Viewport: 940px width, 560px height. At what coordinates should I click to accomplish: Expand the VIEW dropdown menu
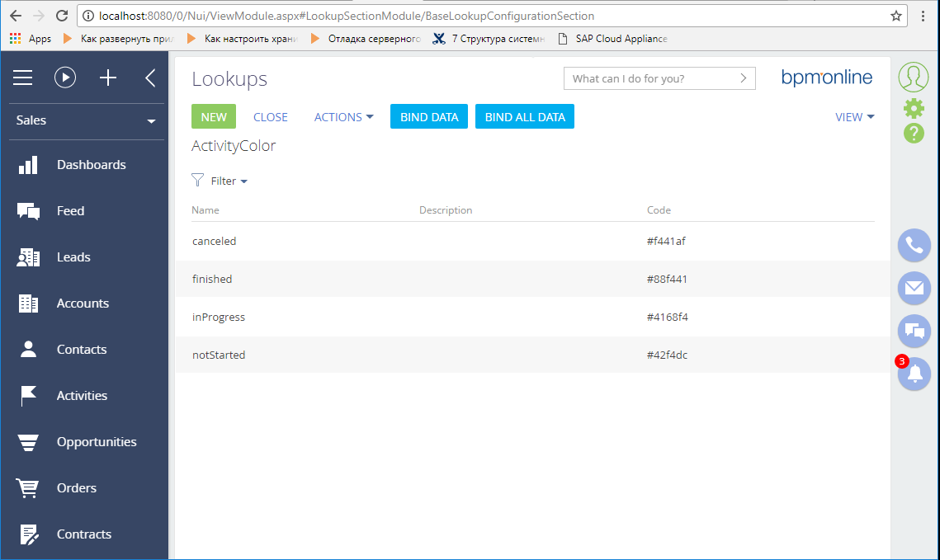[854, 117]
